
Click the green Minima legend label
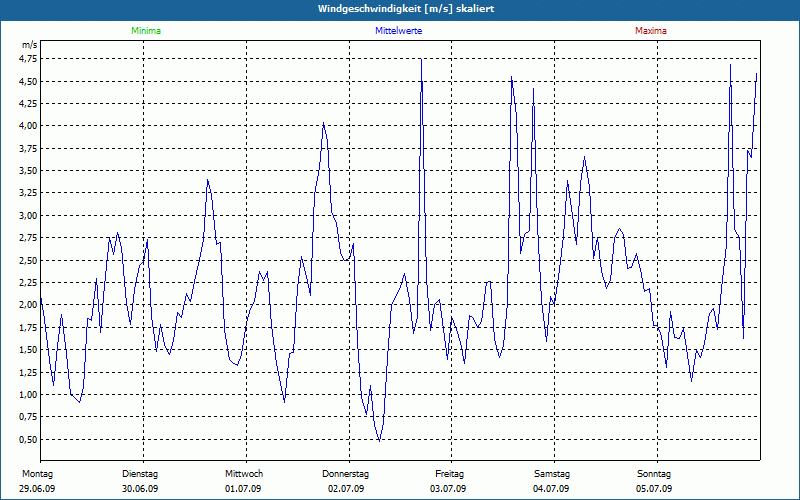point(146,31)
